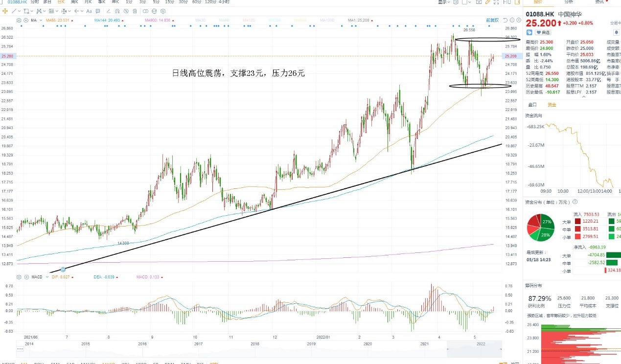Select the crosshair cursor tool
This screenshot has width=621, height=364.
5,11
